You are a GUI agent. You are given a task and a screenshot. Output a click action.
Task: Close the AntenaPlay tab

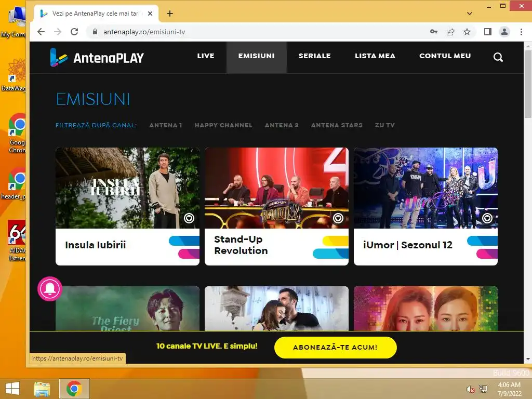pos(150,14)
